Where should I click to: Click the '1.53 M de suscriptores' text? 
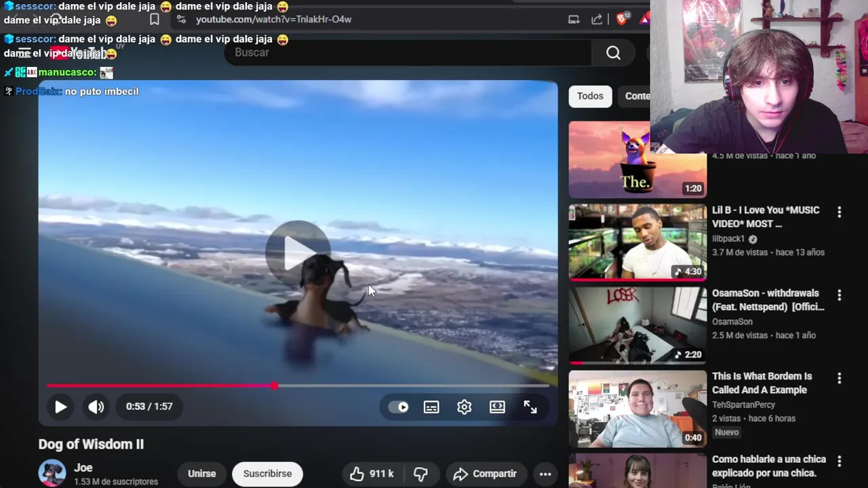(x=116, y=482)
